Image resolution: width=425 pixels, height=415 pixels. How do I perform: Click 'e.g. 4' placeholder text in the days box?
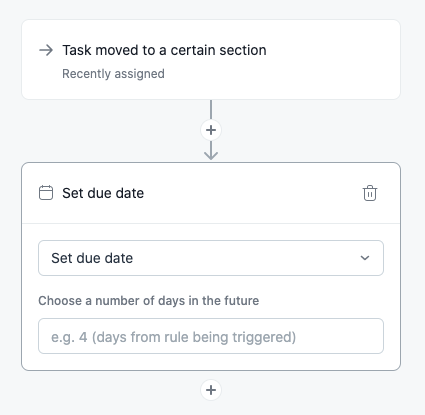point(69,337)
